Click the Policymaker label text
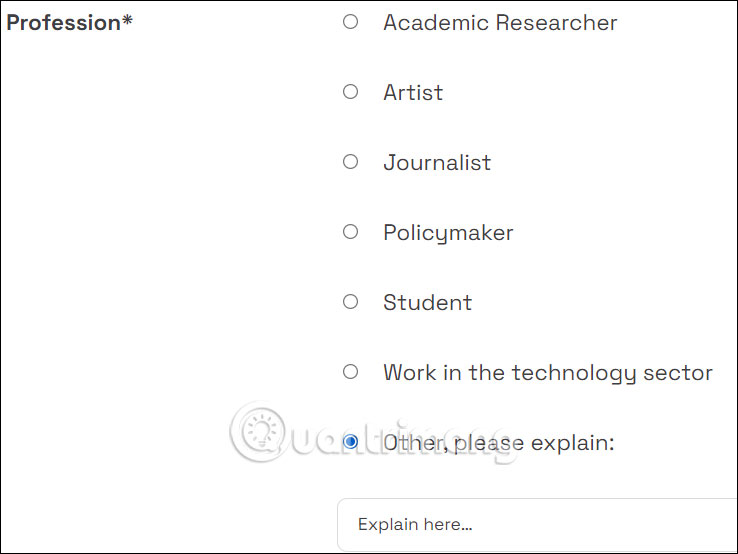 click(x=448, y=232)
